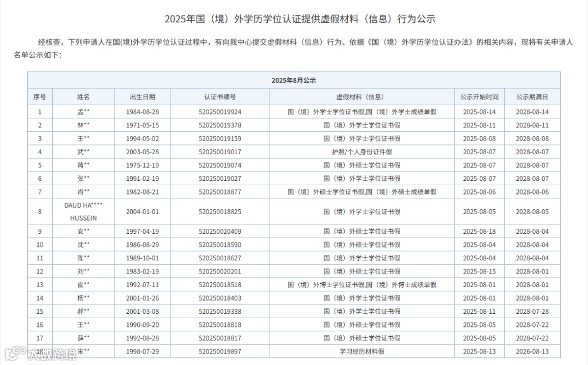The image size is (588, 365).
Task: Click start date 2025-08-06
Action: [x=479, y=192]
